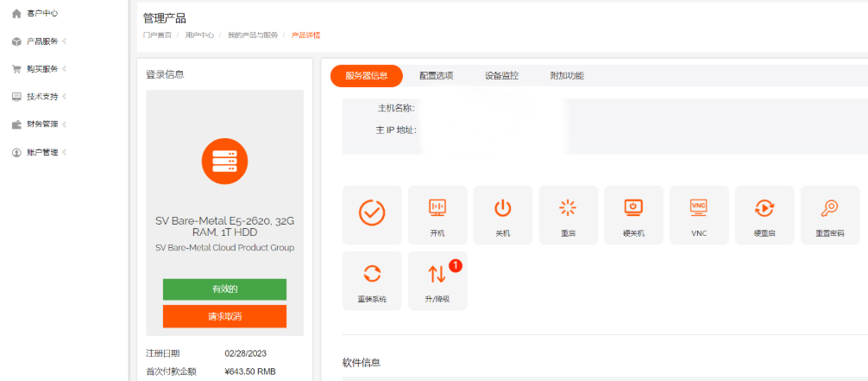Expand the 产品服务 chevron
The image size is (868, 381).
(64, 41)
